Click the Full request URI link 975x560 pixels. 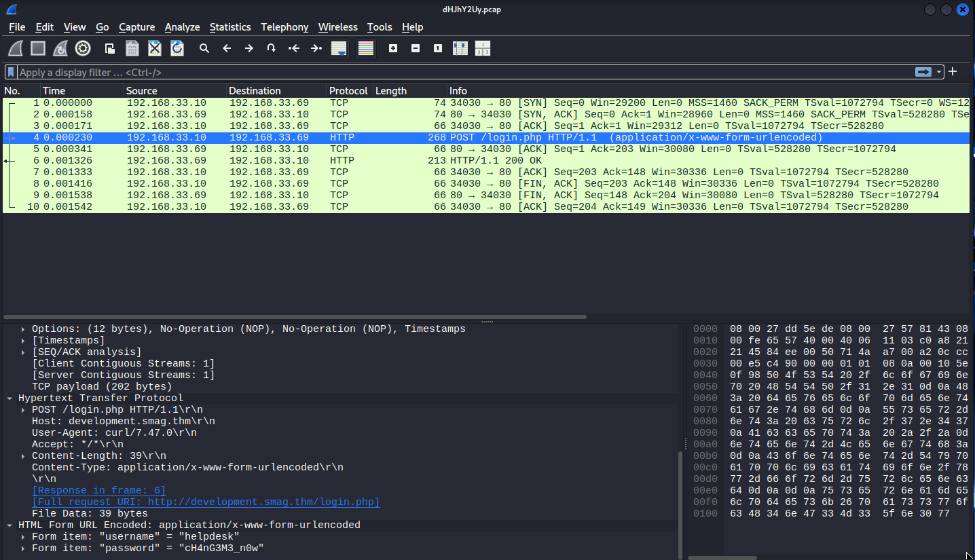click(x=206, y=502)
